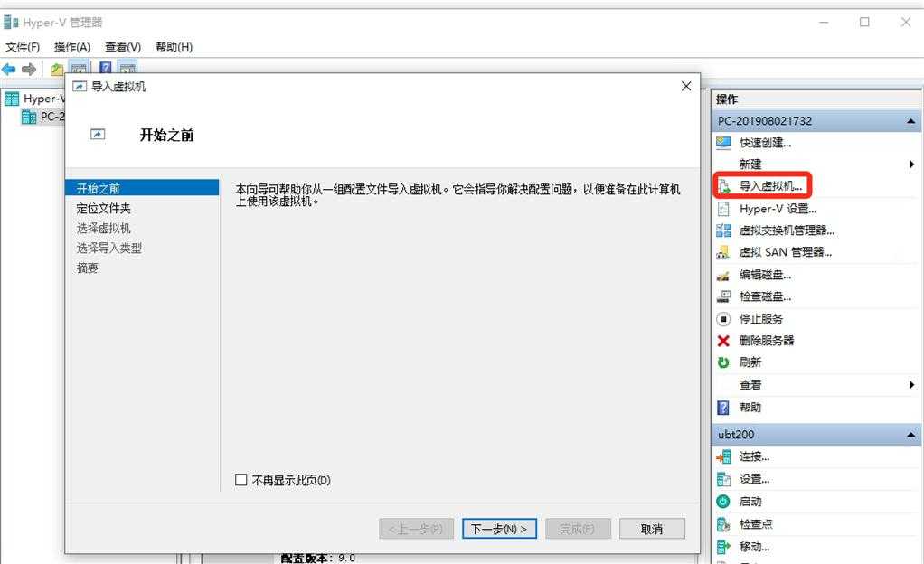The height and width of the screenshot is (564, 924).
Task: Select the 开始之前 wizard step
Action: pos(142,188)
